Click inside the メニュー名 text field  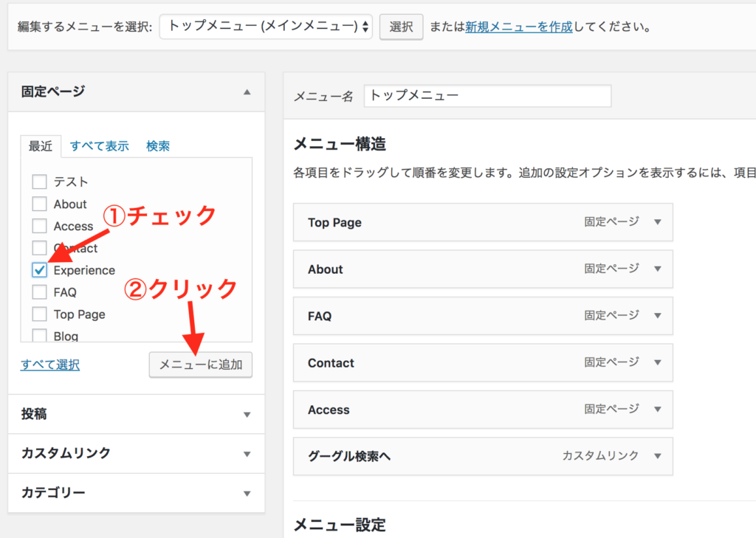click(487, 96)
